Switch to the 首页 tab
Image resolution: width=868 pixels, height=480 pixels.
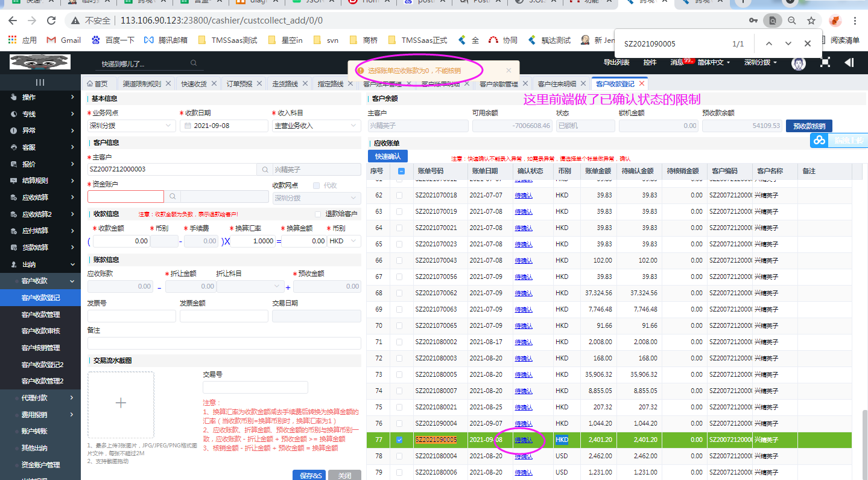(97, 84)
